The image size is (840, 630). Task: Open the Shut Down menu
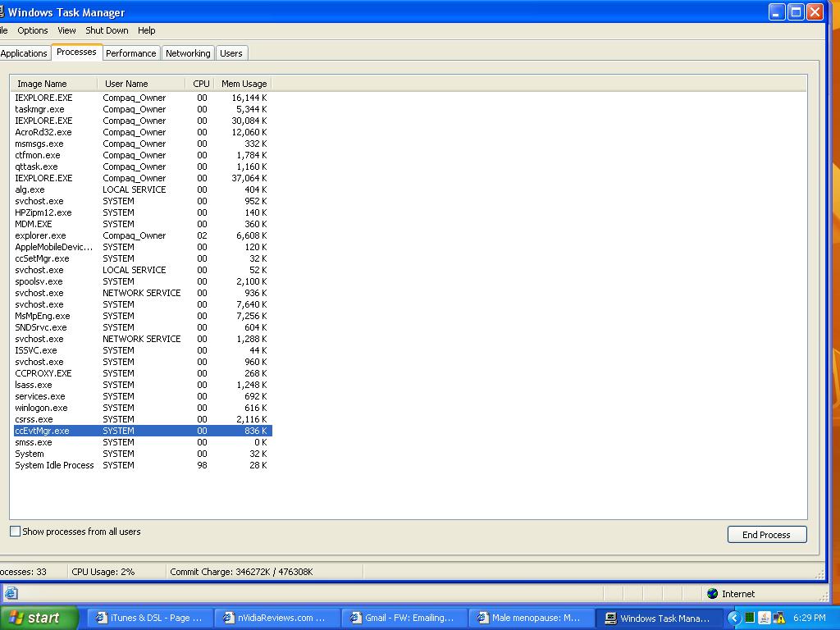tap(107, 30)
